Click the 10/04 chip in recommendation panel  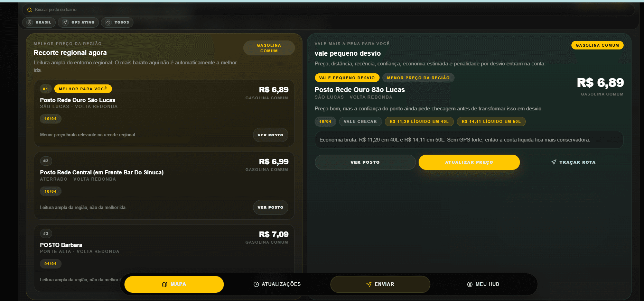(325, 121)
